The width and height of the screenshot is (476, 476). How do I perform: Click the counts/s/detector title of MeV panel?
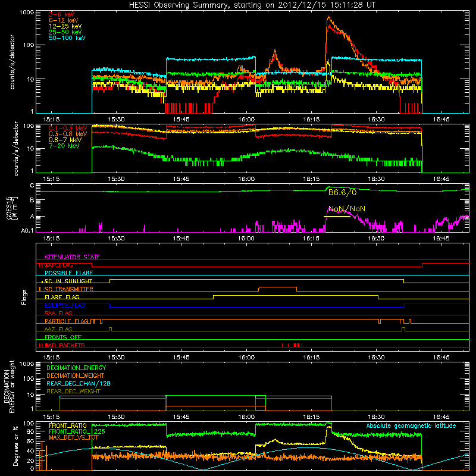[x=16, y=148]
